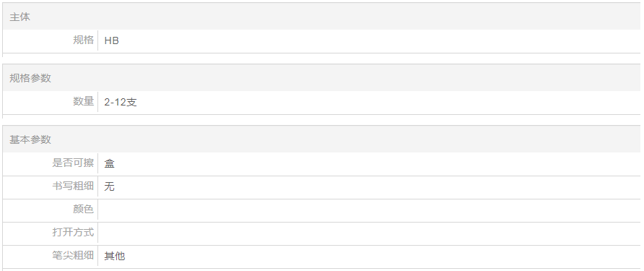Image resolution: width=644 pixels, height=271 pixels.
Task: Click the 盒 value text
Action: click(x=109, y=163)
